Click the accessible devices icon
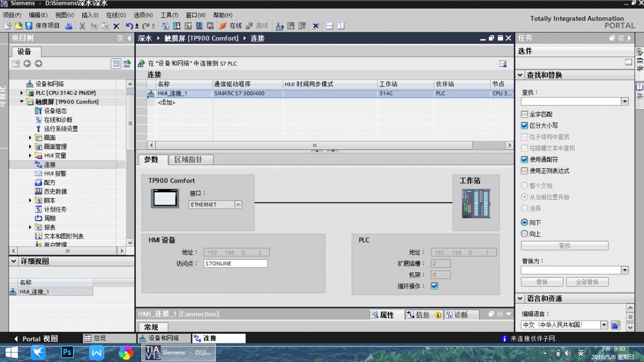The width and height of the screenshot is (644, 362). coord(279,26)
